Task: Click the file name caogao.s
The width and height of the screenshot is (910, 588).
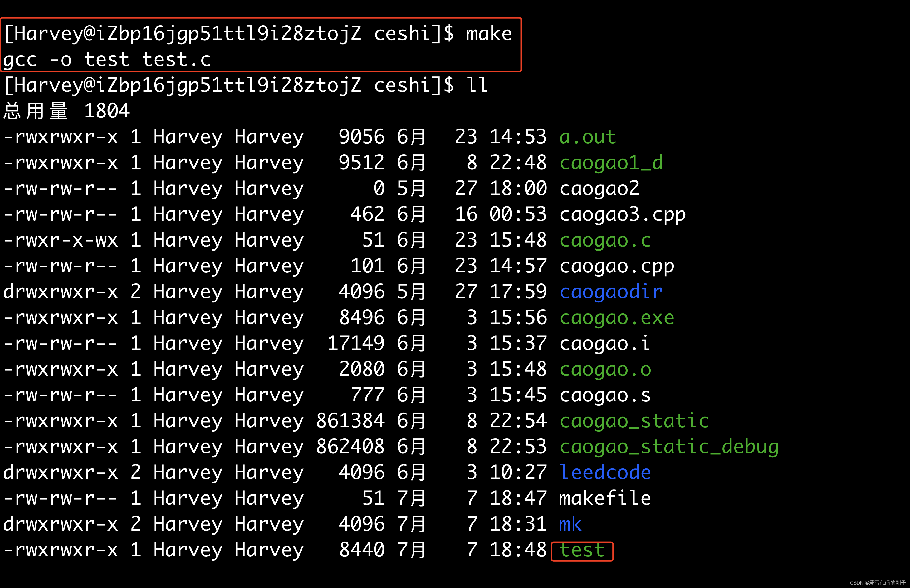Action: pyautogui.click(x=605, y=395)
